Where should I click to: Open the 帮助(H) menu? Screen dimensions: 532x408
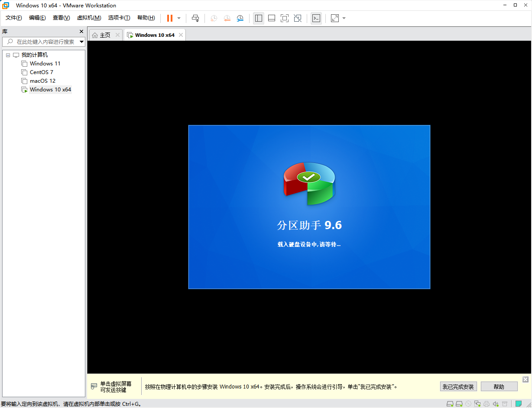(x=146, y=18)
